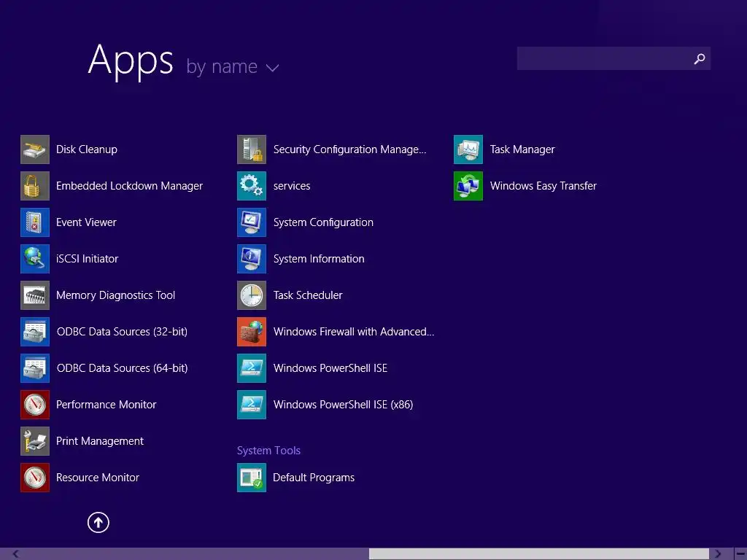Click the 'Apps' page title
Screen dimensions: 747x560
(x=131, y=61)
